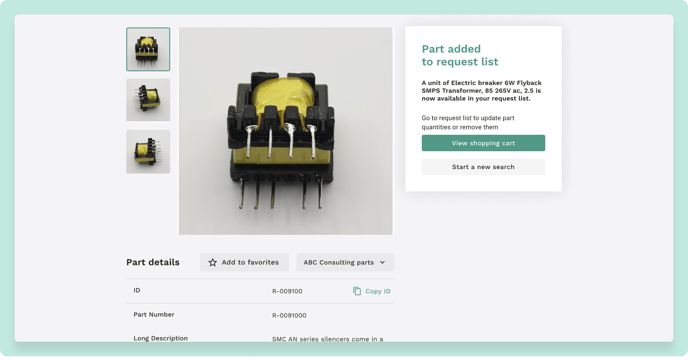Open the ABC Consulting parts dropdown
The width and height of the screenshot is (688, 360).
345,262
